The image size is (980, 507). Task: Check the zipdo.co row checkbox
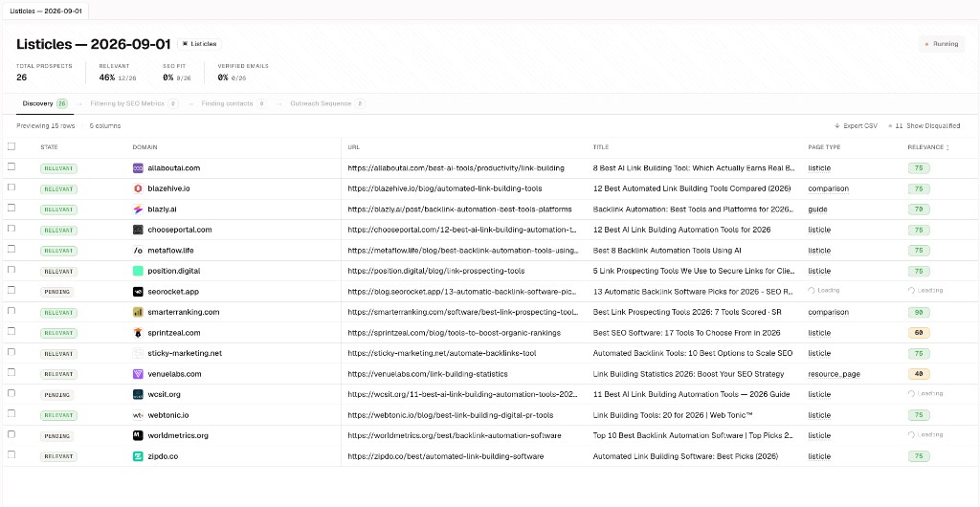click(11, 455)
